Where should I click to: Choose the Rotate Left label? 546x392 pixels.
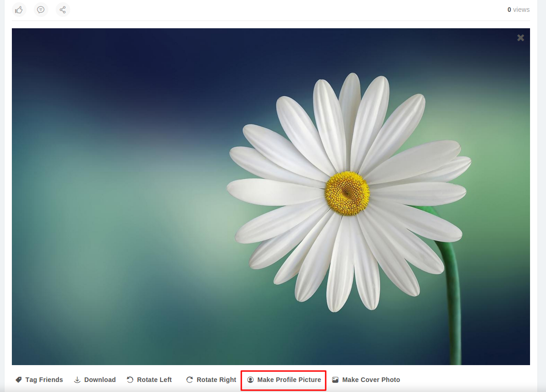(154, 380)
